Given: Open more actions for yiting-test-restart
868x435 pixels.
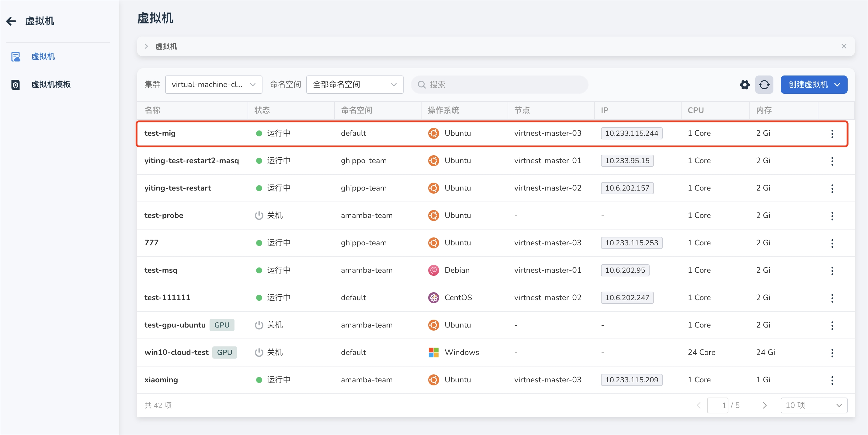Looking at the screenshot, I should (x=832, y=188).
